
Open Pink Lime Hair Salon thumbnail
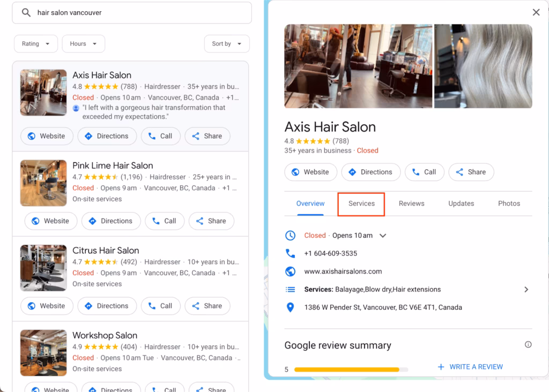click(x=43, y=183)
